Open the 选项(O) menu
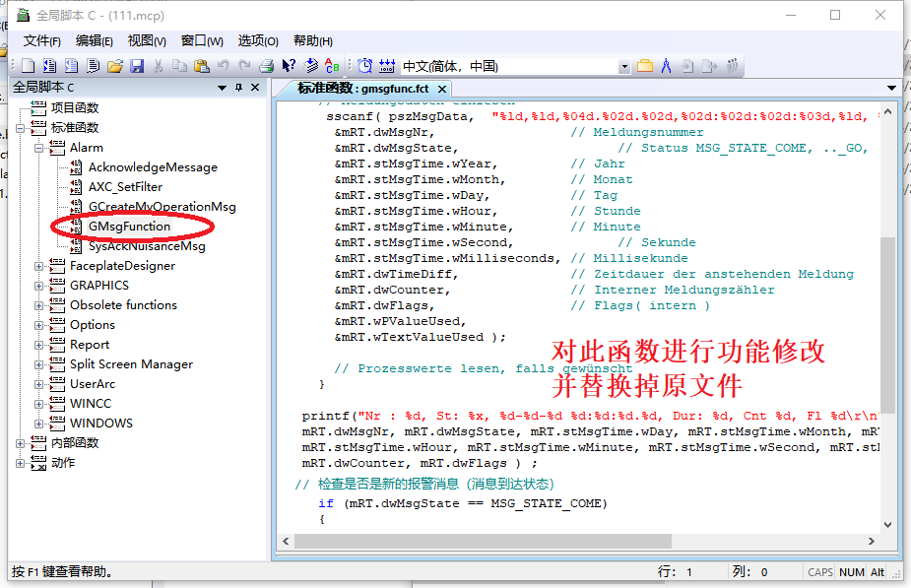Screen dimensions: 911x588 click(x=258, y=40)
